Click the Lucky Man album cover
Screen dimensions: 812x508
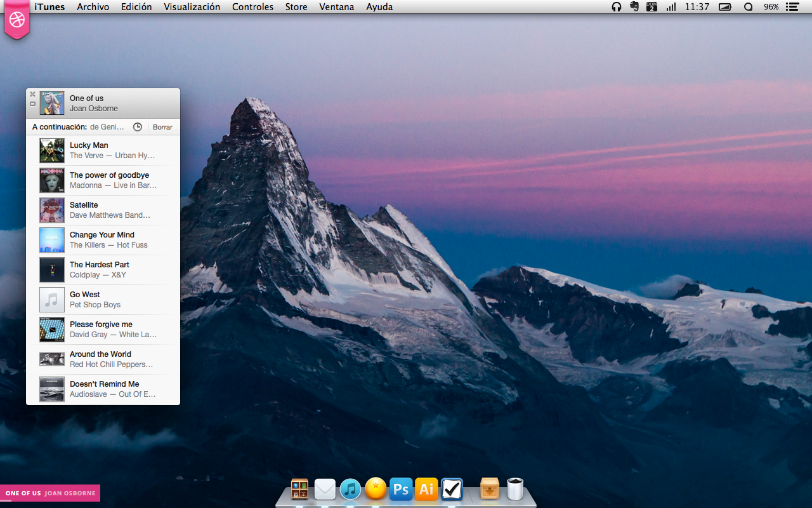point(52,150)
